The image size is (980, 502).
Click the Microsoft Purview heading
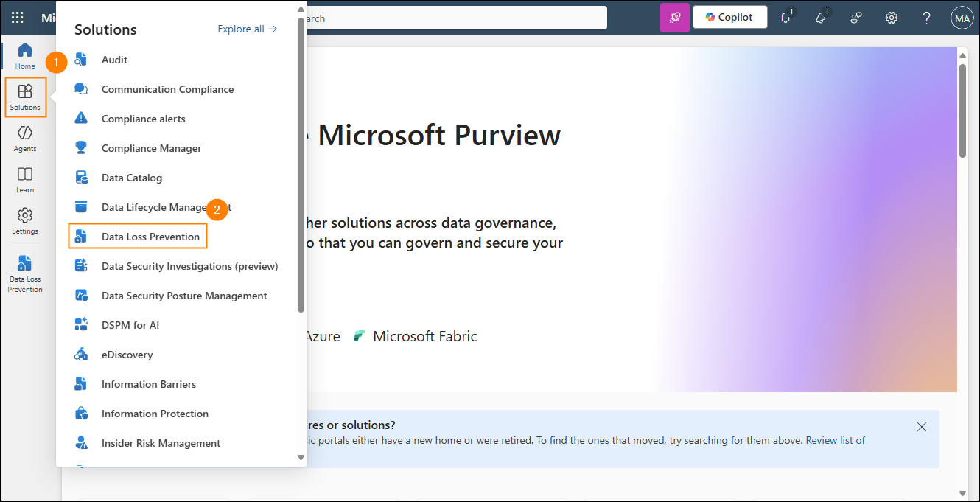(x=439, y=136)
